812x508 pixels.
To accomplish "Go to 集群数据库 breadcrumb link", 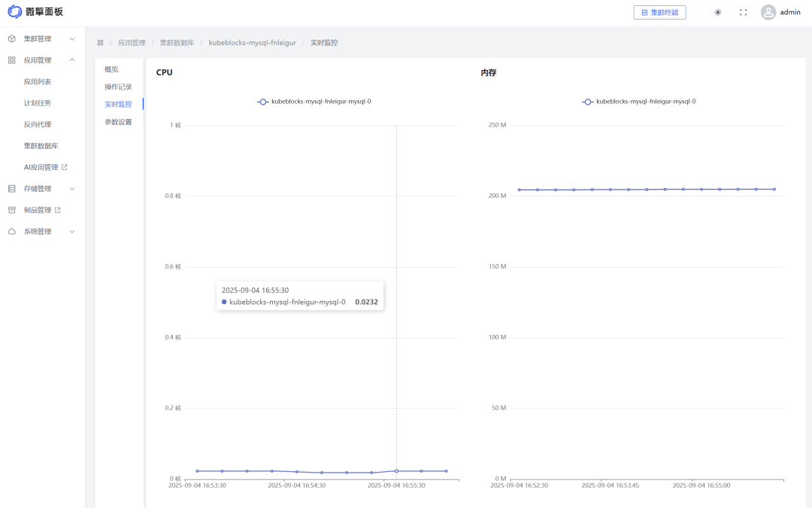I will click(177, 43).
